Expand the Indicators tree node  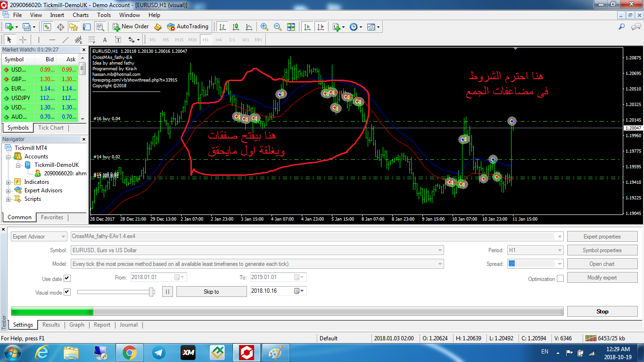pos(8,182)
